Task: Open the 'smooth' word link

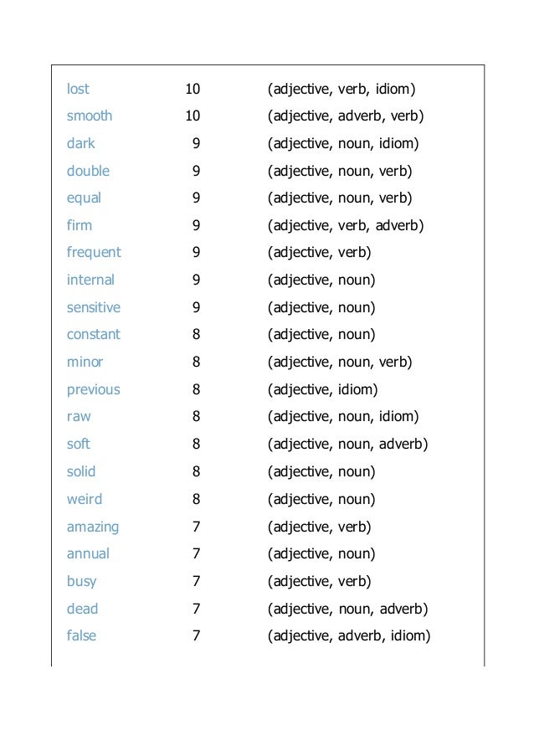Action: pos(90,116)
